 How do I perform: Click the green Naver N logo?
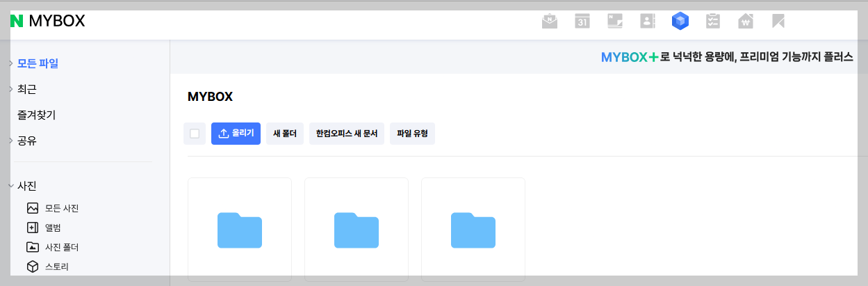[17, 21]
